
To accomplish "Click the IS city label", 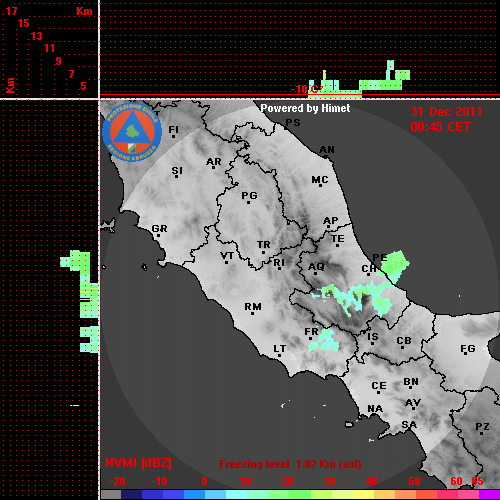I will pyautogui.click(x=373, y=337).
